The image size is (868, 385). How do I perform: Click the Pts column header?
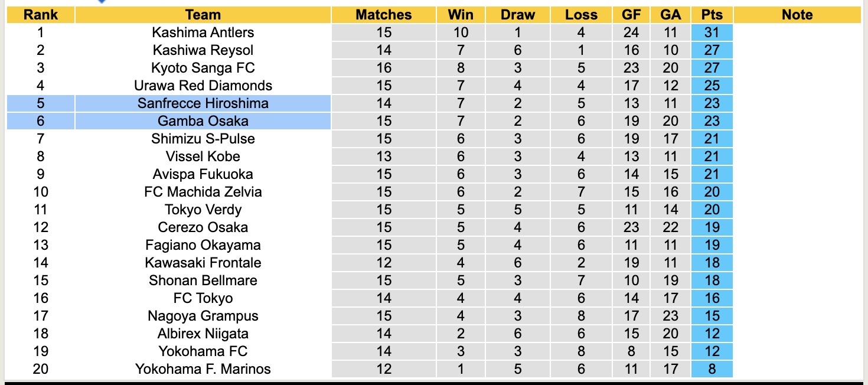coord(712,15)
